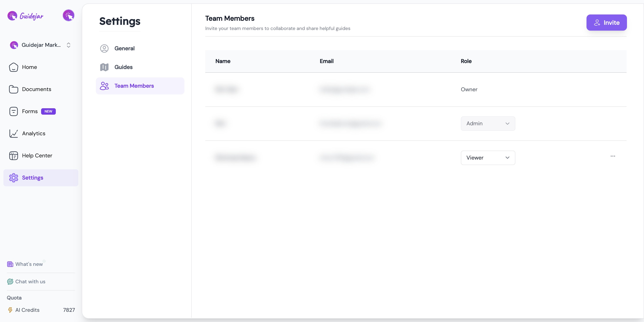Open Chat with us

30,282
